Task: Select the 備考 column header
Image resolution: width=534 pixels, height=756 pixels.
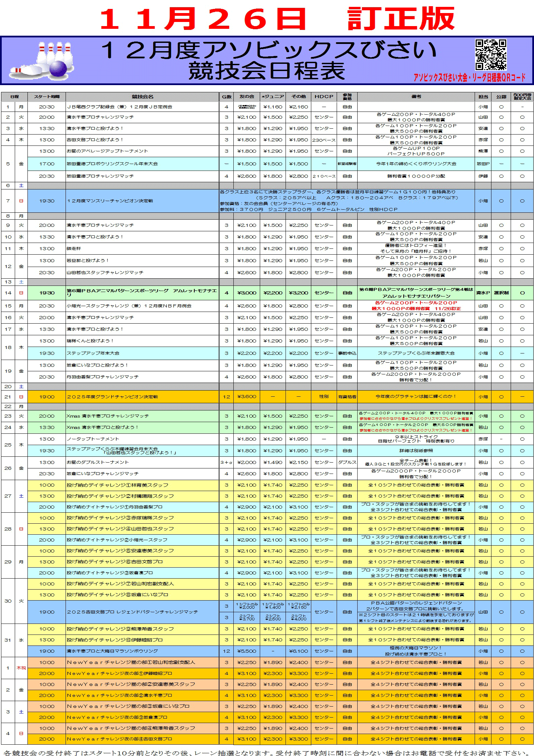Action: coord(416,97)
